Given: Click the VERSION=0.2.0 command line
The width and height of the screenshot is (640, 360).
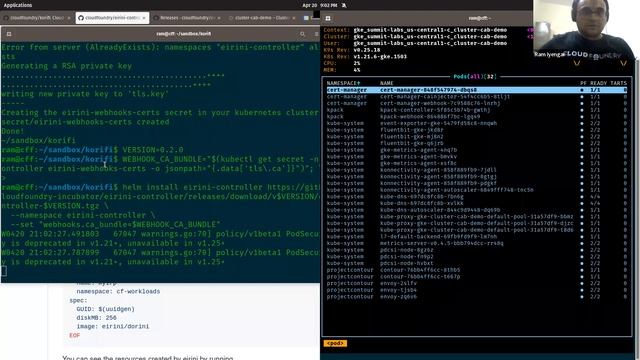Looking at the screenshot, I should point(153,150).
